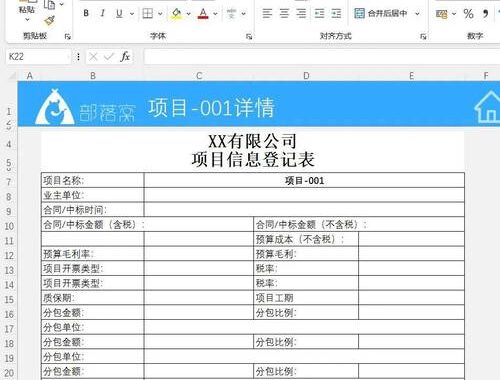The height and width of the screenshot is (380, 500).
Task: Apply comma style format
Action: click(x=486, y=14)
